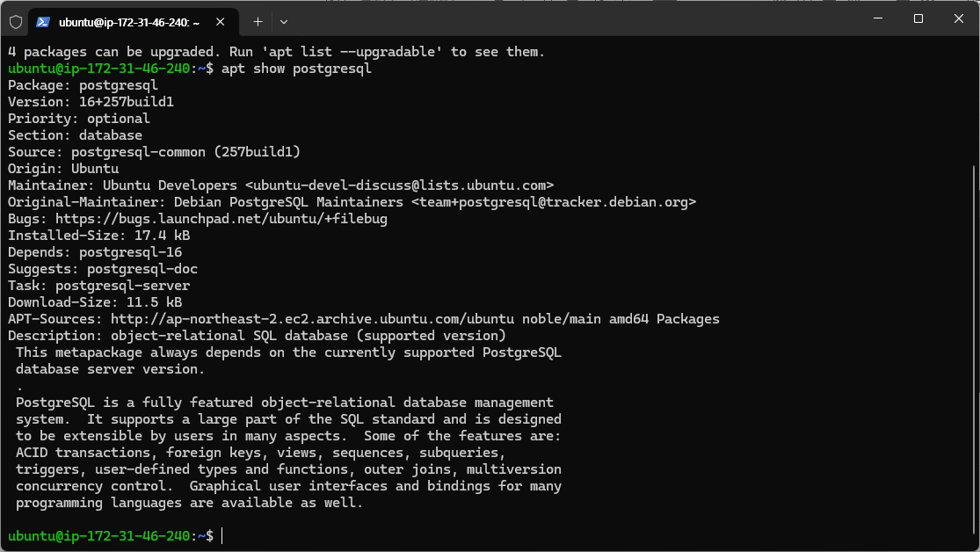The image size is (980, 552).
Task: Click the 'concurrency control. Graphical user' line
Action: tap(289, 486)
